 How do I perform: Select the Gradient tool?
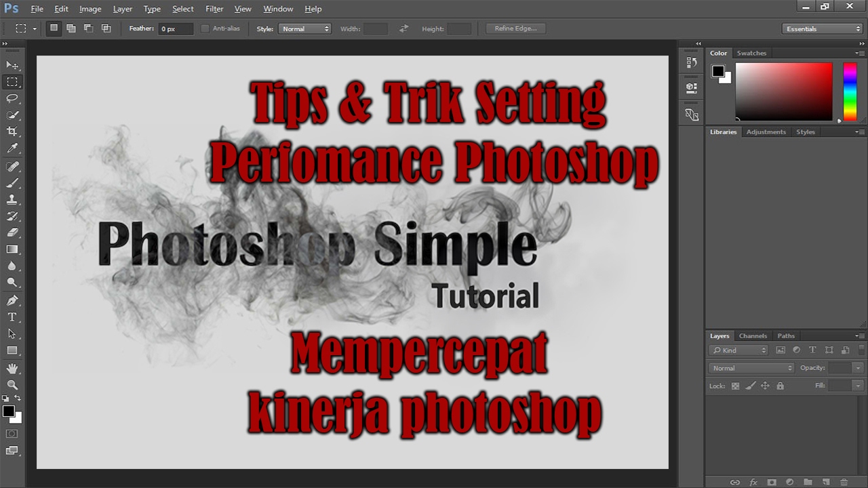[x=12, y=249]
